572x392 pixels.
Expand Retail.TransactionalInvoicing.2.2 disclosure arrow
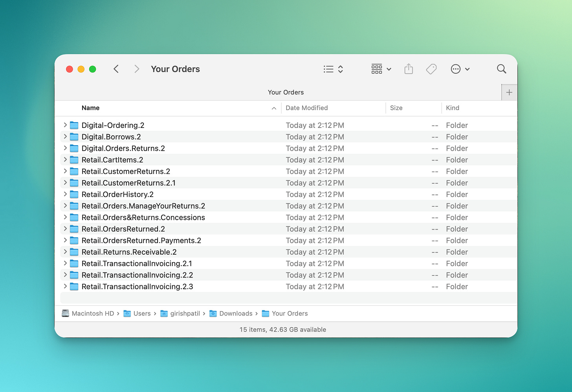coord(65,275)
